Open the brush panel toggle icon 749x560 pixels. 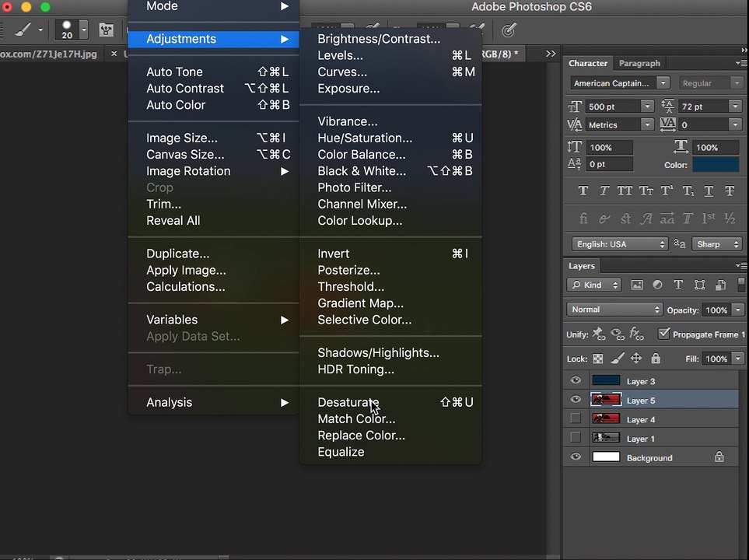click(106, 30)
